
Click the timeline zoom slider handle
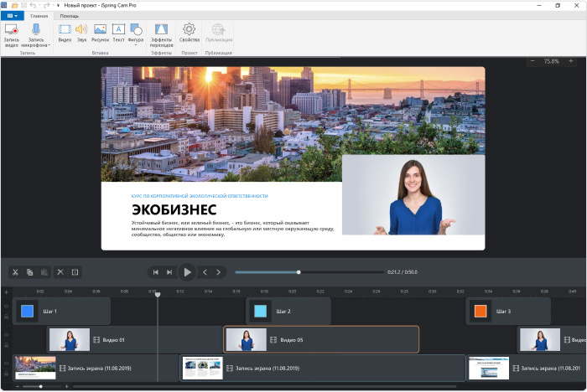tap(41, 386)
